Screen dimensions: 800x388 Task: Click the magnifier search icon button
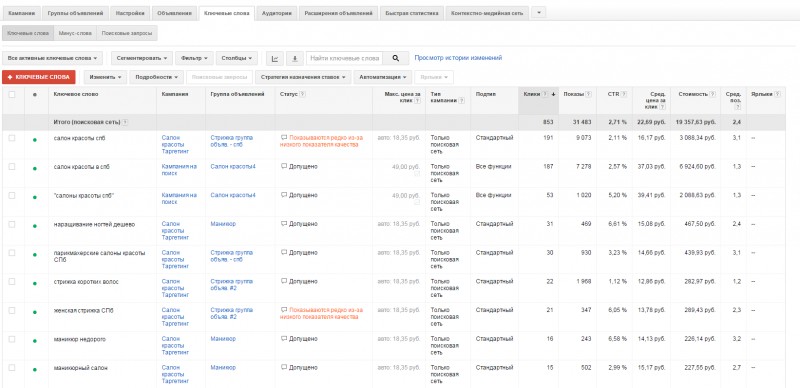pyautogui.click(x=395, y=58)
